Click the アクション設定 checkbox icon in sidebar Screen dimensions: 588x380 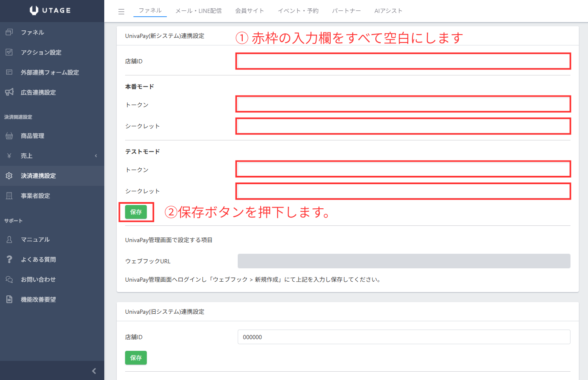[9, 52]
